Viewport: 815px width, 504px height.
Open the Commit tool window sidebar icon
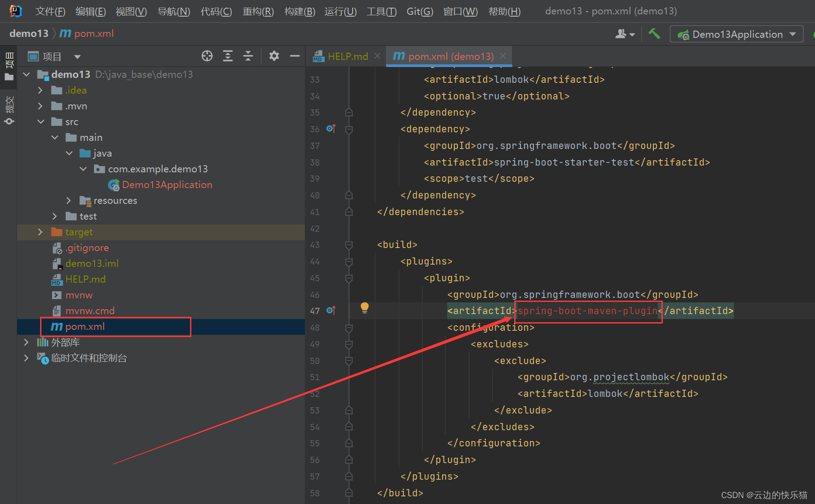tap(9, 110)
